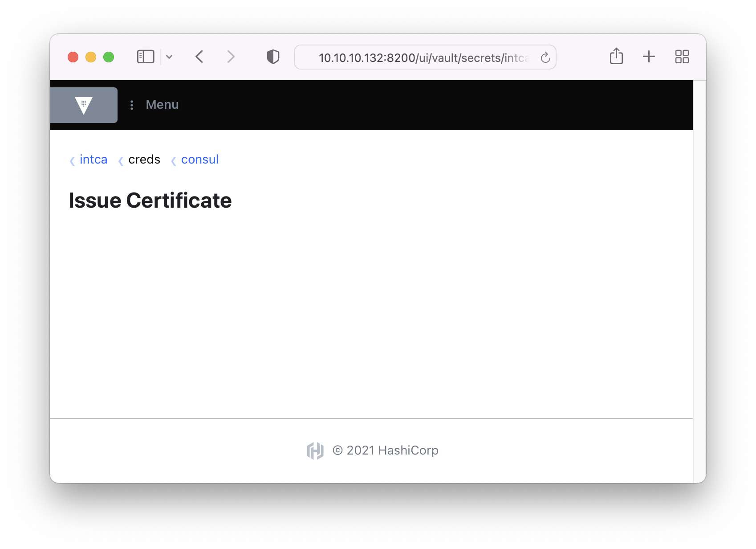756x549 pixels.
Task: Go back with the back arrow
Action: point(199,57)
